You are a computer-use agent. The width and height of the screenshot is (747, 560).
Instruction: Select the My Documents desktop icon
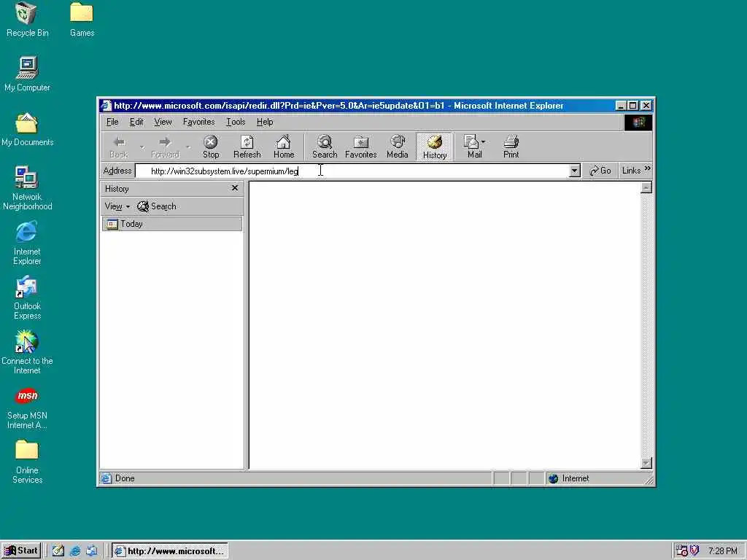pyautogui.click(x=27, y=129)
